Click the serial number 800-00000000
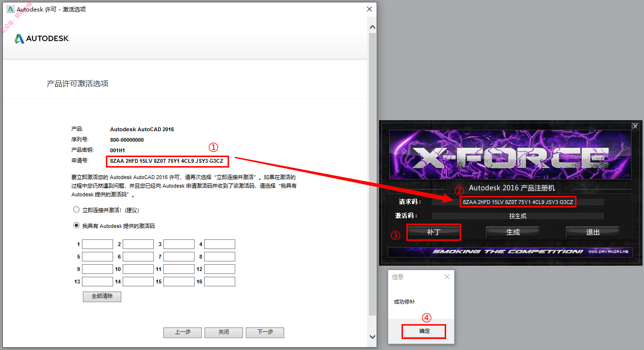 (127, 140)
